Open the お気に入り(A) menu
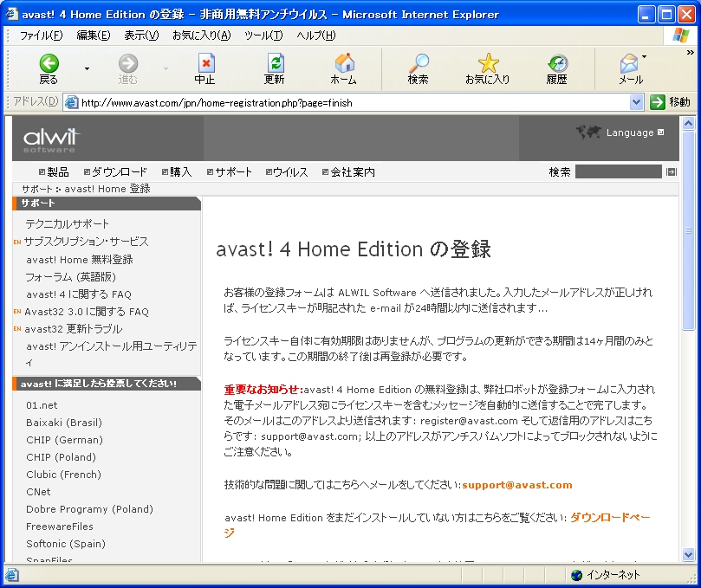The width and height of the screenshot is (701, 588). pyautogui.click(x=202, y=36)
